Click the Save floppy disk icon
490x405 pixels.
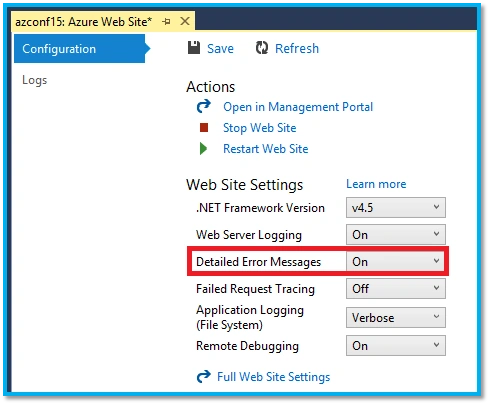194,48
